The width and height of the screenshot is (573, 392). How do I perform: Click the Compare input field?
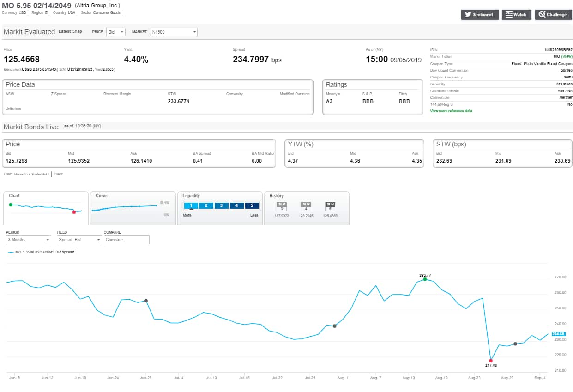(x=127, y=240)
